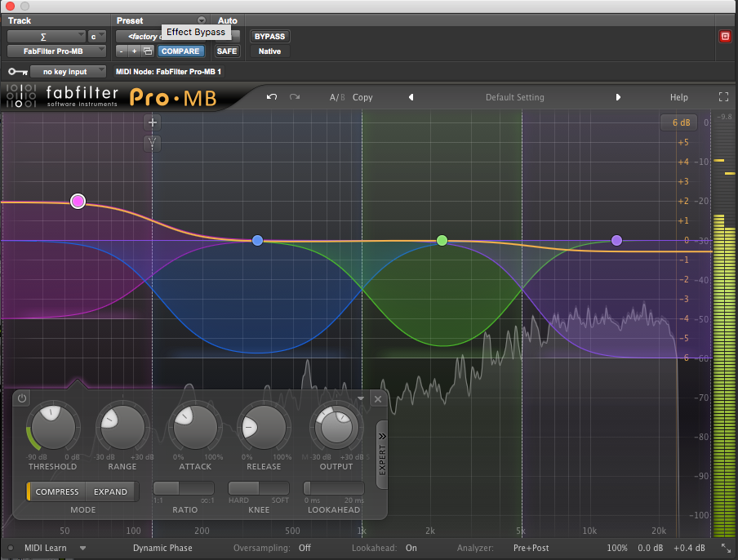Image resolution: width=738 pixels, height=560 pixels.
Task: Select next Pro Tools preset with plus button
Action: click(134, 51)
